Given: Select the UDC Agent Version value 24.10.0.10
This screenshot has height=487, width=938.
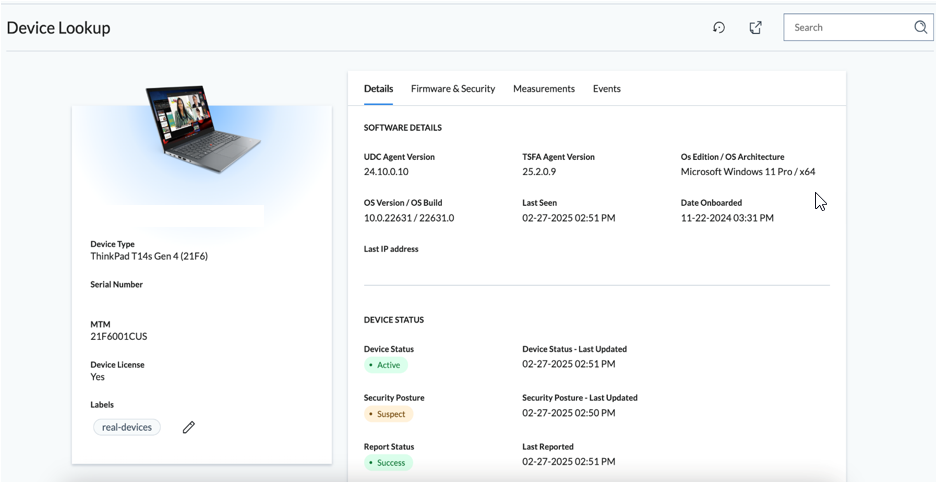Looking at the screenshot, I should tap(386, 172).
